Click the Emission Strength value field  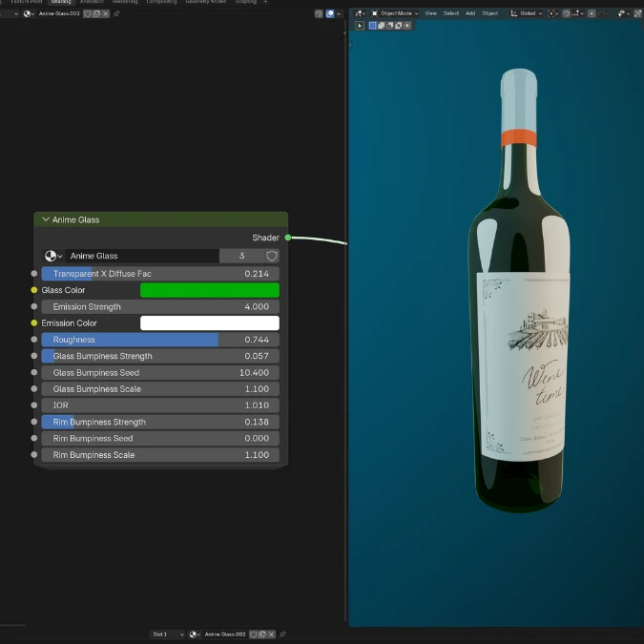coord(160,307)
